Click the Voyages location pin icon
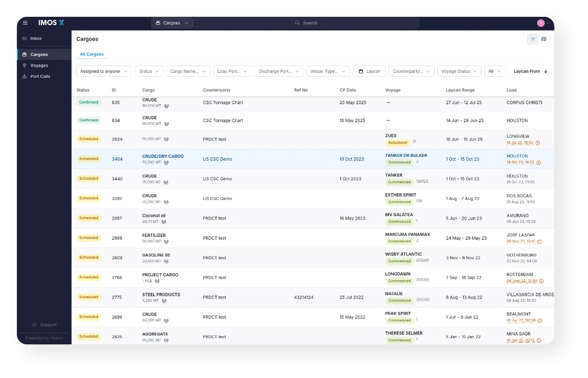 pyautogui.click(x=25, y=66)
